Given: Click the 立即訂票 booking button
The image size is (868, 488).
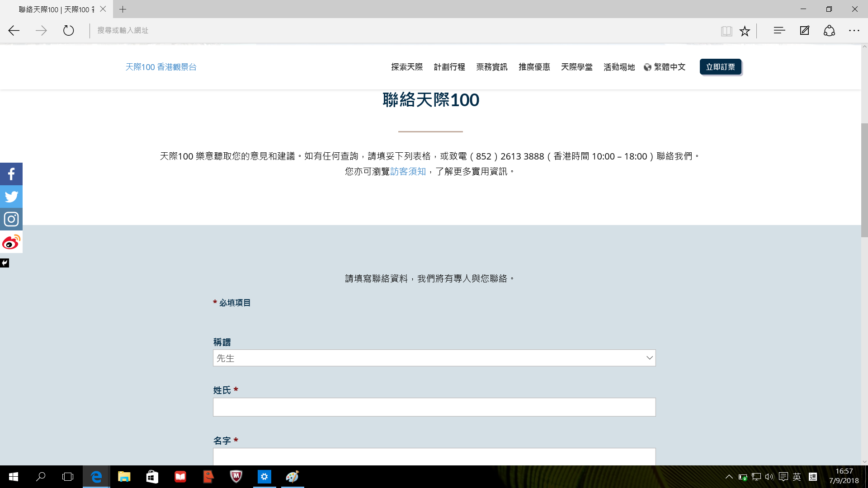Looking at the screenshot, I should 721,67.
